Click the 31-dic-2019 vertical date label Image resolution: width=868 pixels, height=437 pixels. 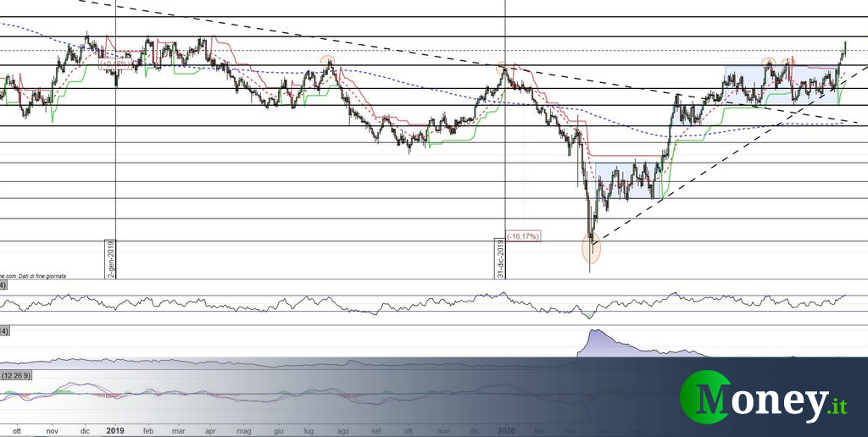499,258
